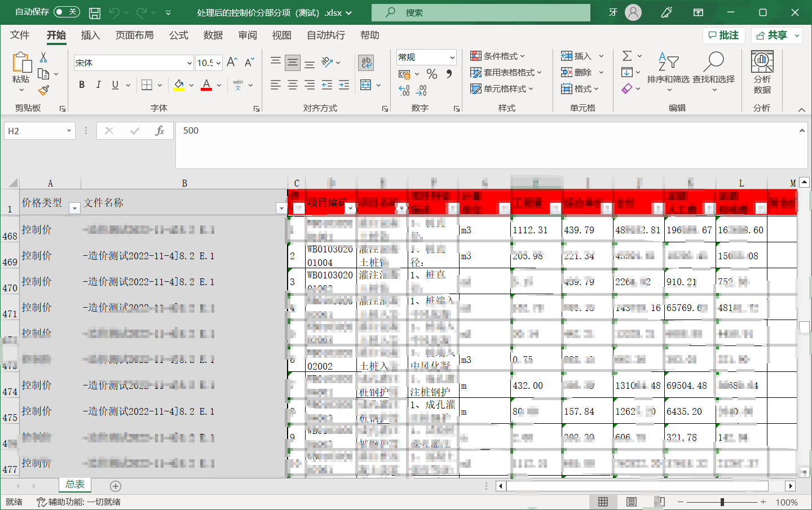Image resolution: width=812 pixels, height=510 pixels.
Task: Switch to the 页面布局 tab
Action: tap(134, 35)
